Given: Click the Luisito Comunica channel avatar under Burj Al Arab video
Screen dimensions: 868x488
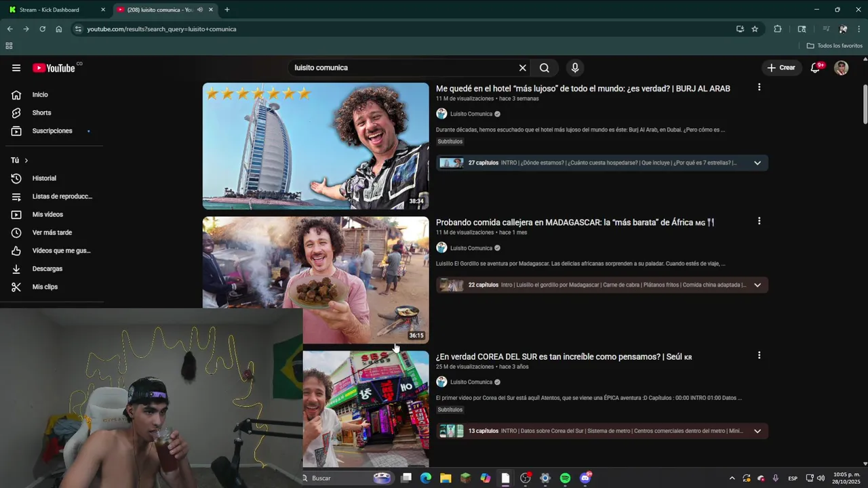Looking at the screenshot, I should (x=441, y=114).
